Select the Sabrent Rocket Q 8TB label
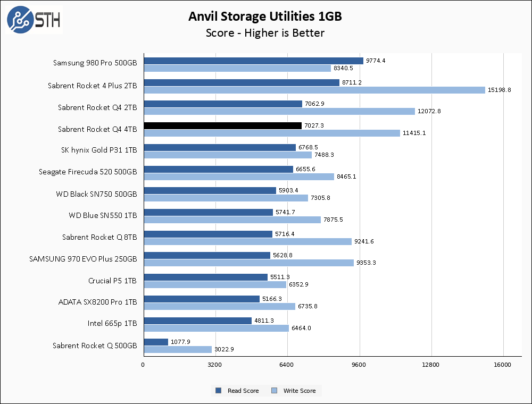Image resolution: width=532 pixels, height=404 pixels. [99, 237]
